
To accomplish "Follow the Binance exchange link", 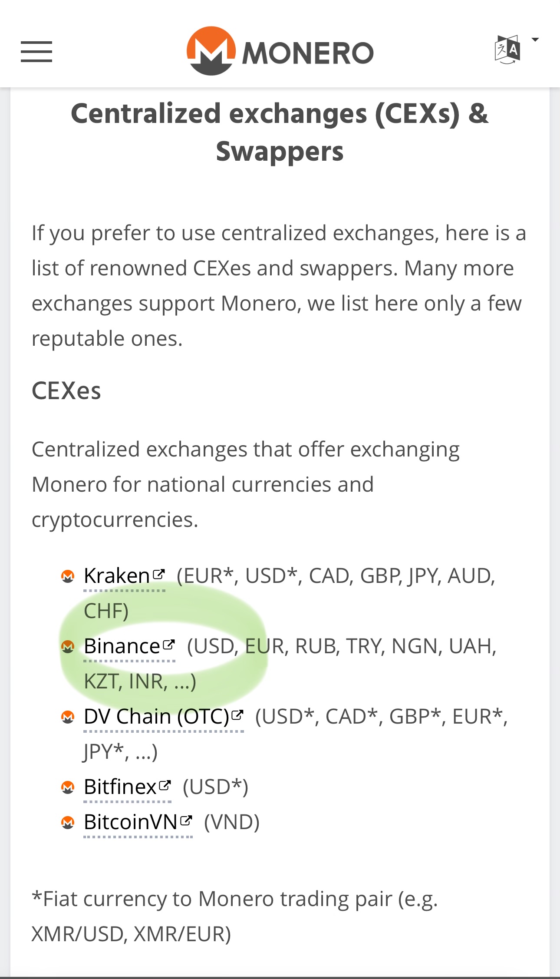I will coord(122,646).
